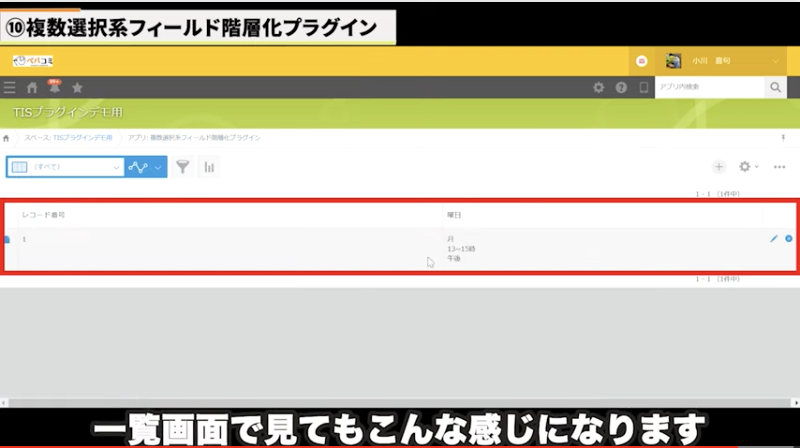Open the filter funnel icon
The height and width of the screenshot is (448, 800).
[182, 167]
